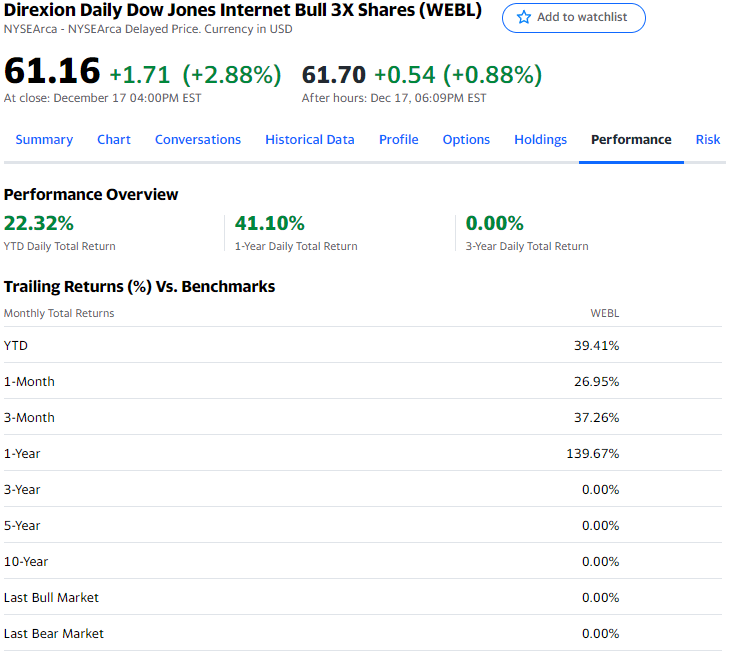The width and height of the screenshot is (730, 657).
Task: Click the At close: December 17 timestamp
Action: 102,98
